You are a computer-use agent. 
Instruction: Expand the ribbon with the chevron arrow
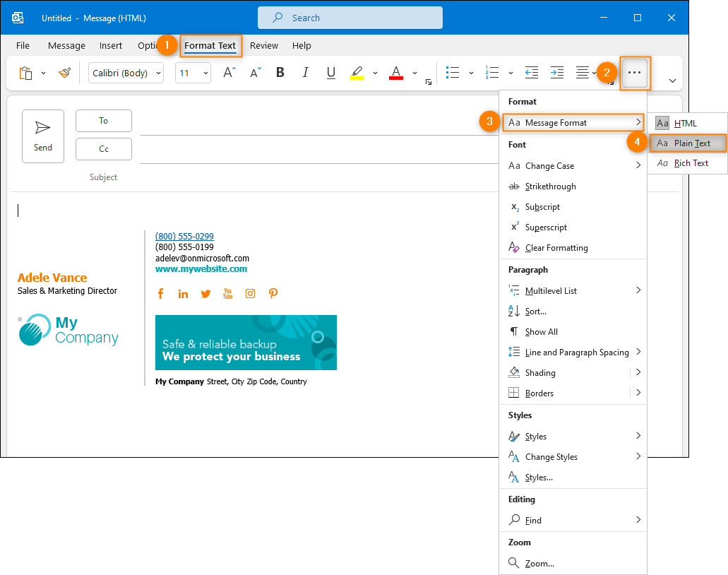pos(672,81)
